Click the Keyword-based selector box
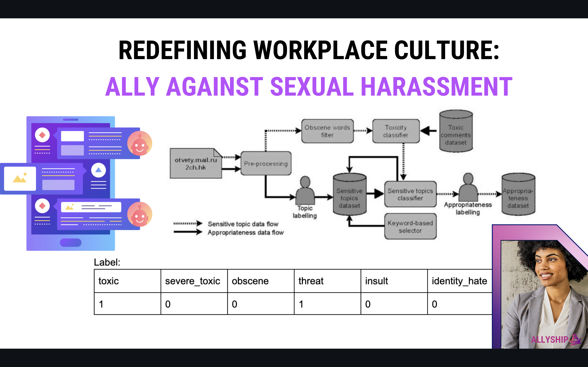Image resolution: width=588 pixels, height=367 pixels. [410, 227]
